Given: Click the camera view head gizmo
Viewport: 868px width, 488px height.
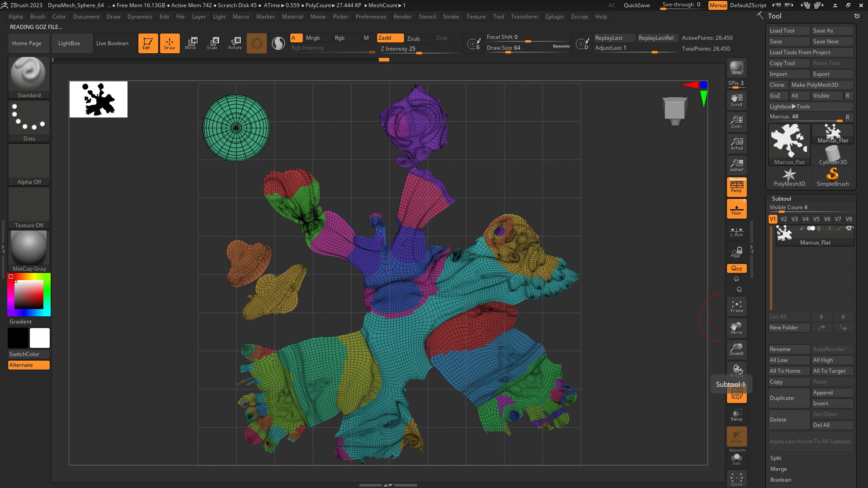Looking at the screenshot, I should pyautogui.click(x=675, y=111).
